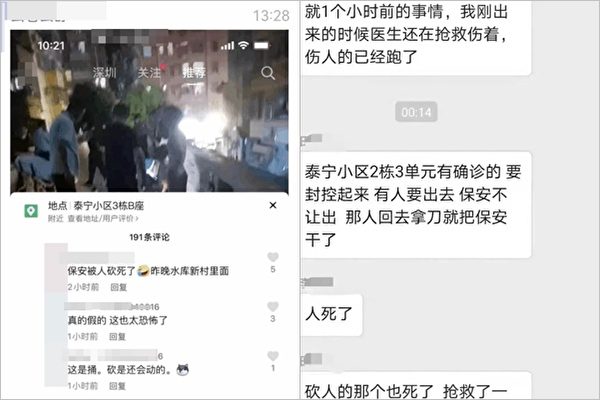This screenshot has width=600, height=400.
Task: Switch to the 关注 tab
Action: pyautogui.click(x=150, y=72)
